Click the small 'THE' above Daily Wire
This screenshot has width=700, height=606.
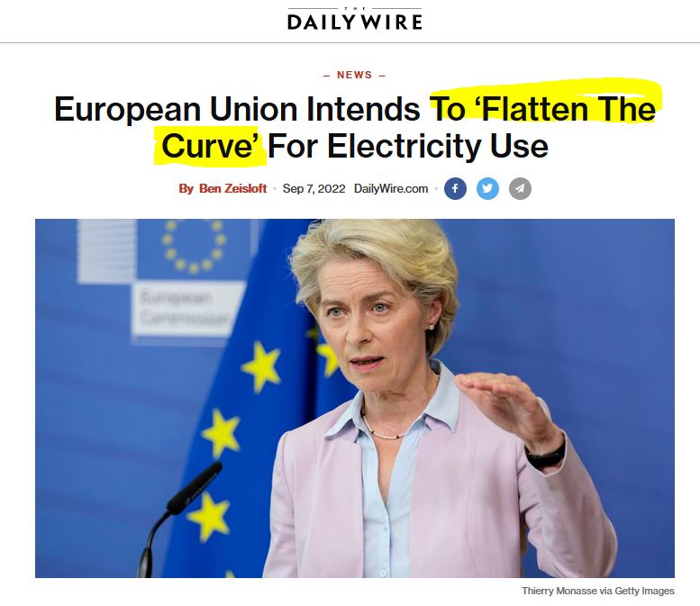pos(355,8)
